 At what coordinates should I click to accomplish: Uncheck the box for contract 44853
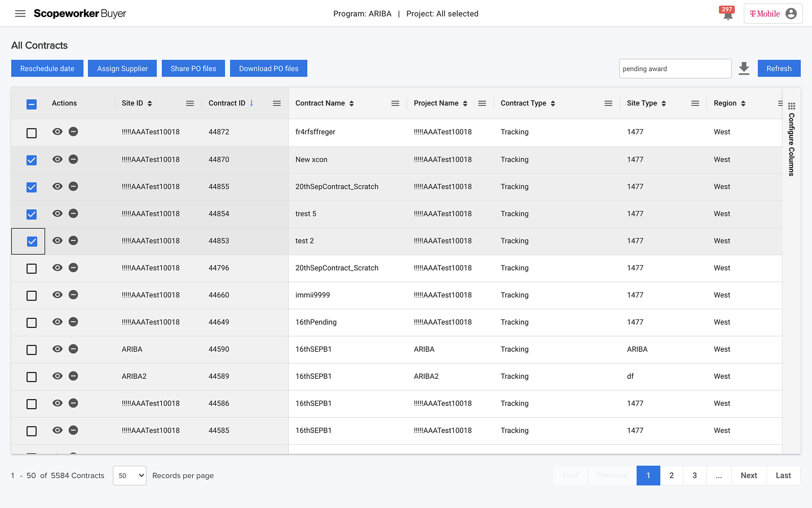click(32, 242)
